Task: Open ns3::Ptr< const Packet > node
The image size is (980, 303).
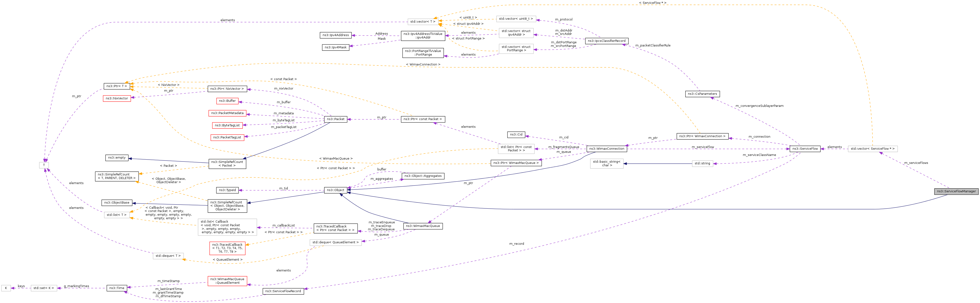Action: (423, 119)
